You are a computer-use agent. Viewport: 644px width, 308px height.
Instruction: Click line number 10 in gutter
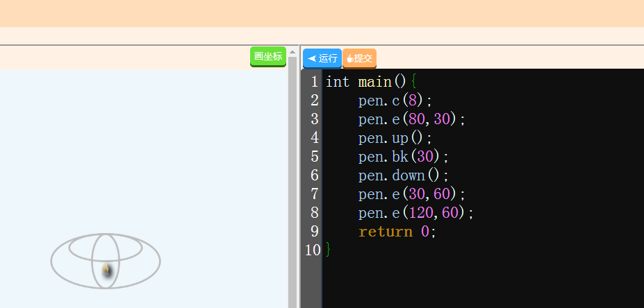[313, 250]
